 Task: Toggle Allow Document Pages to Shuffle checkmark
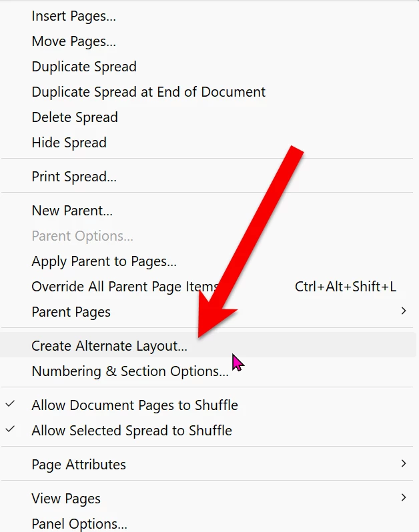click(11, 404)
